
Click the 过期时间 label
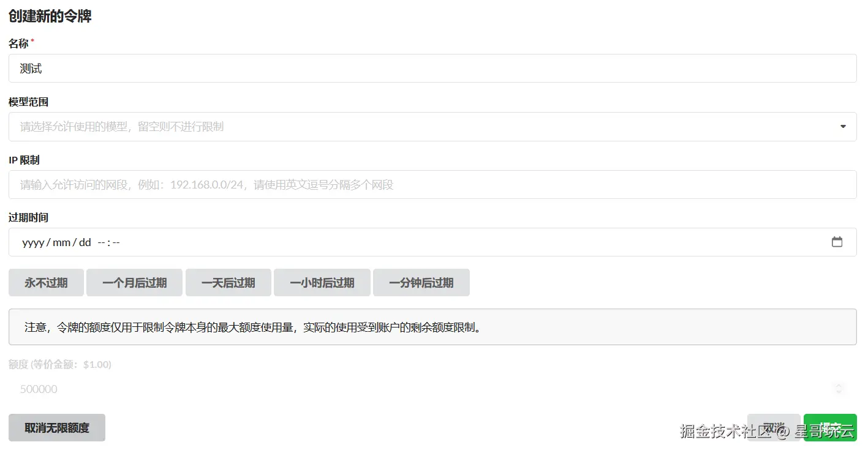click(29, 218)
